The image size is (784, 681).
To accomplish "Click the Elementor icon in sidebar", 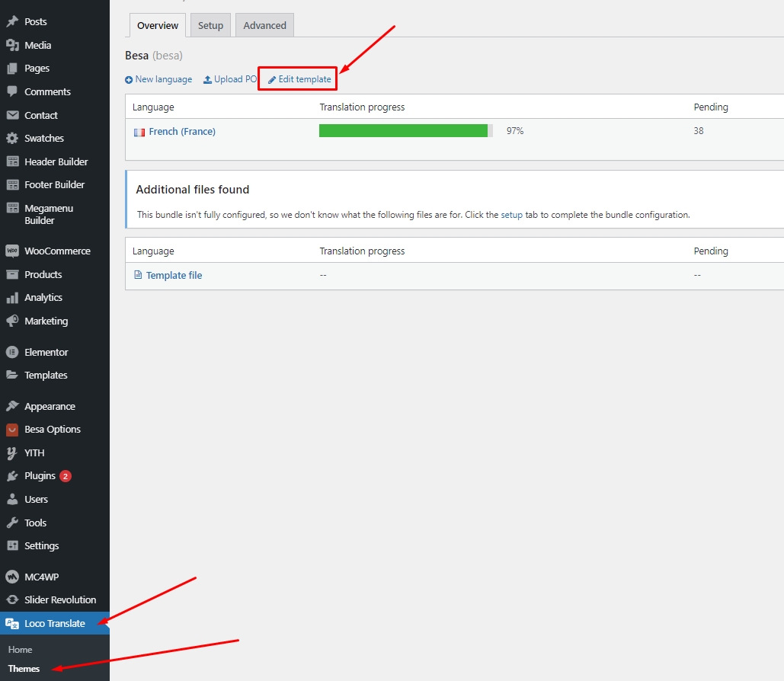I will coord(12,353).
